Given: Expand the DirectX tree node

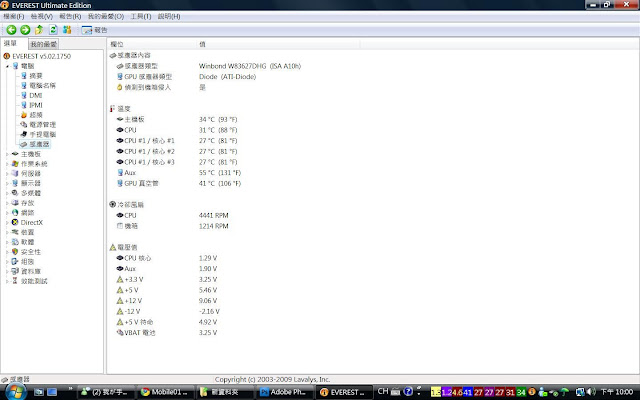Looking at the screenshot, I should pyautogui.click(x=7, y=223).
